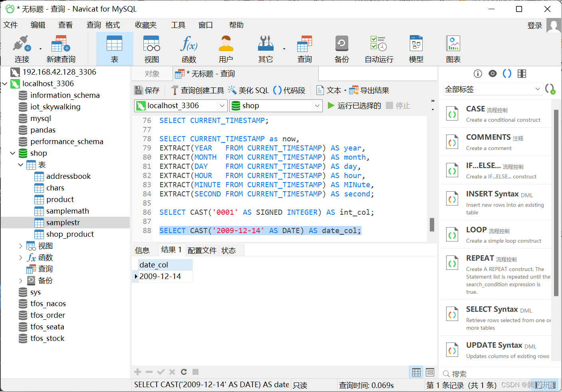Select the code snippet parentheses icon
Image resolution: width=562 pixels, height=392 pixels.
point(507,73)
